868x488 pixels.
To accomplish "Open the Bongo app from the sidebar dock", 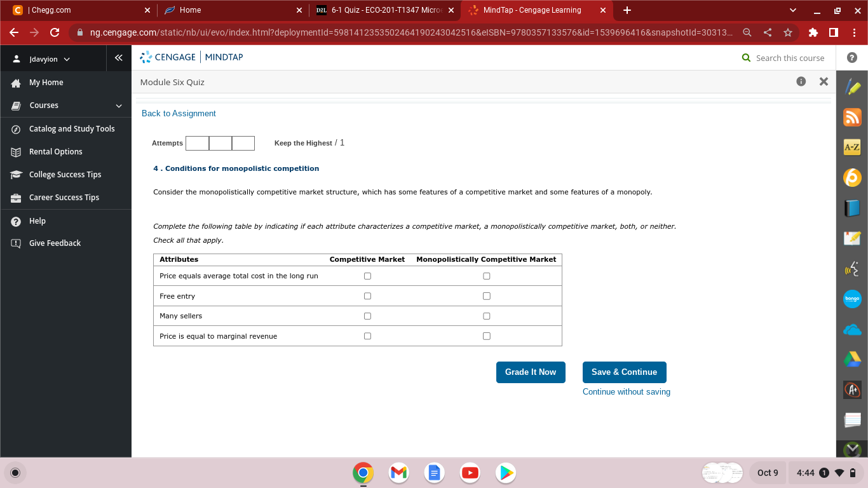I will (852, 299).
